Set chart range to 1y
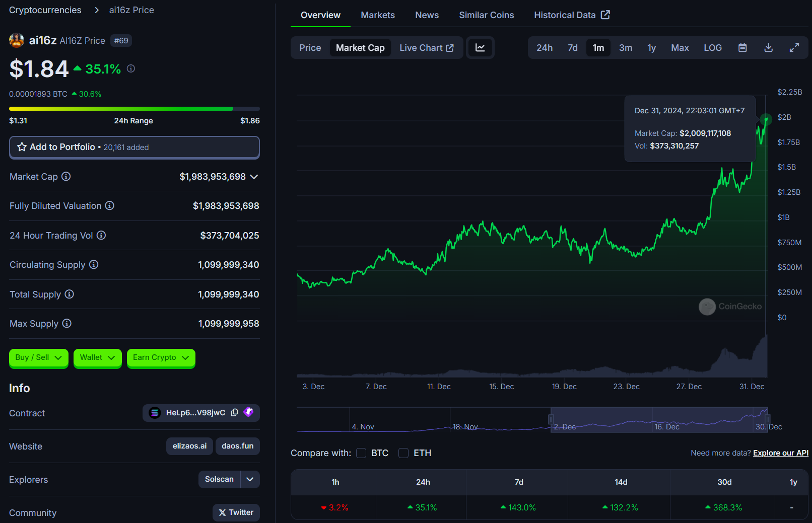This screenshot has width=812, height=523. pos(652,48)
